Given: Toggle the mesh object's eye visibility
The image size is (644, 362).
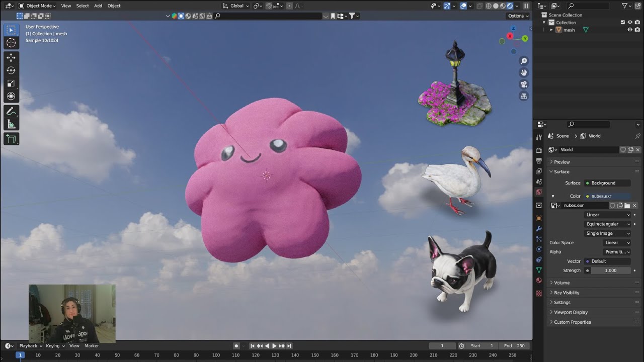Looking at the screenshot, I should (x=630, y=30).
